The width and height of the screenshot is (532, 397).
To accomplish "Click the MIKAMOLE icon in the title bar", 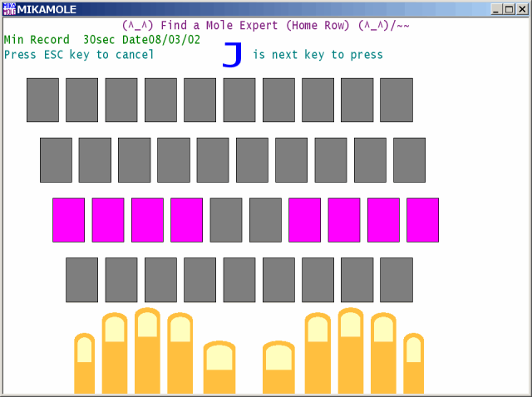I will tap(9, 8).
